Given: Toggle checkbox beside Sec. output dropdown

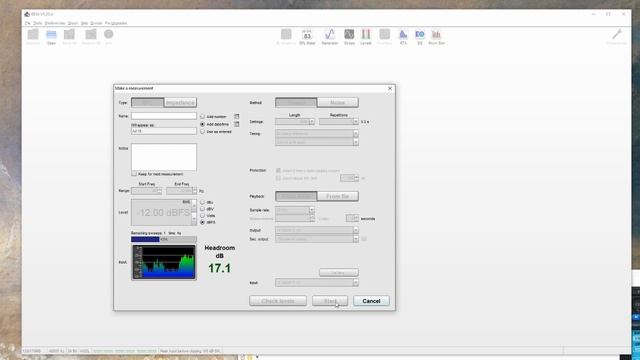Looking at the screenshot, I should [364, 239].
